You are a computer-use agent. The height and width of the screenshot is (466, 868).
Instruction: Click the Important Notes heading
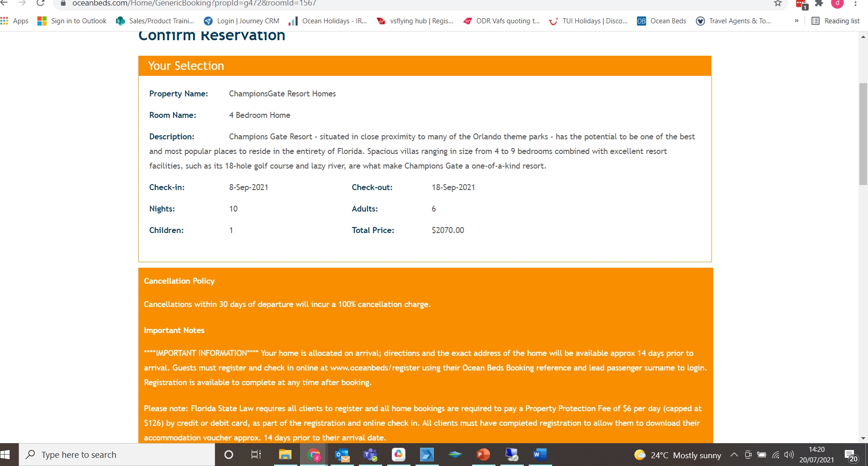174,330
